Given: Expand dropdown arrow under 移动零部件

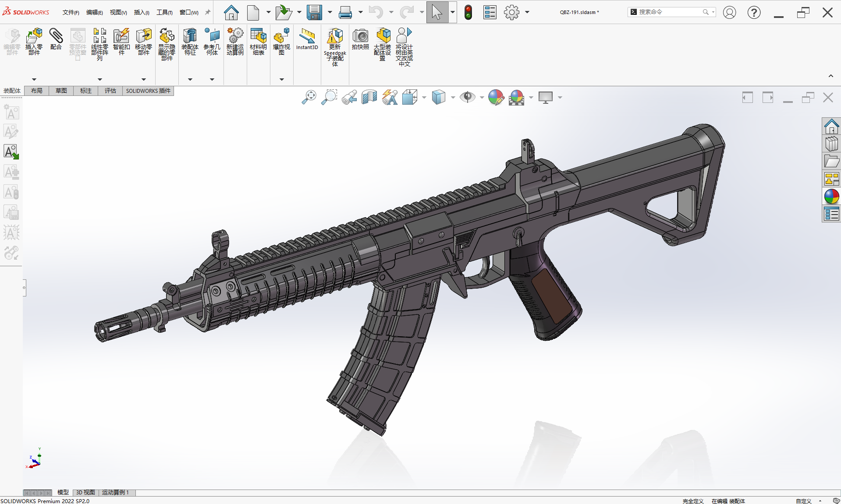Looking at the screenshot, I should pos(144,79).
